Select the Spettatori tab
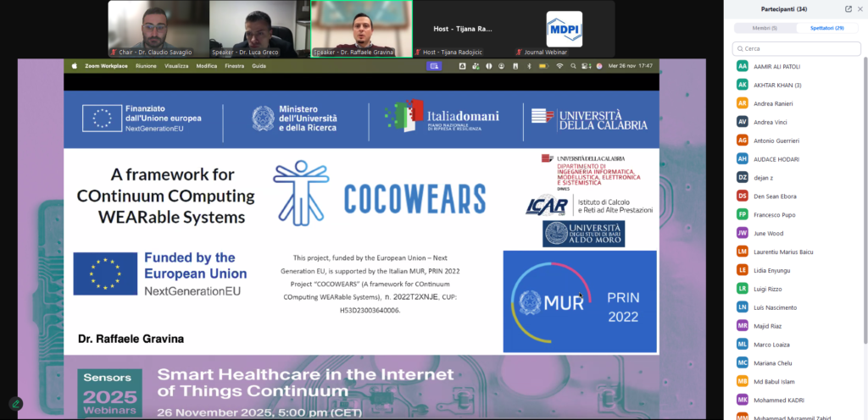Image resolution: width=868 pixels, height=420 pixels. (x=827, y=28)
